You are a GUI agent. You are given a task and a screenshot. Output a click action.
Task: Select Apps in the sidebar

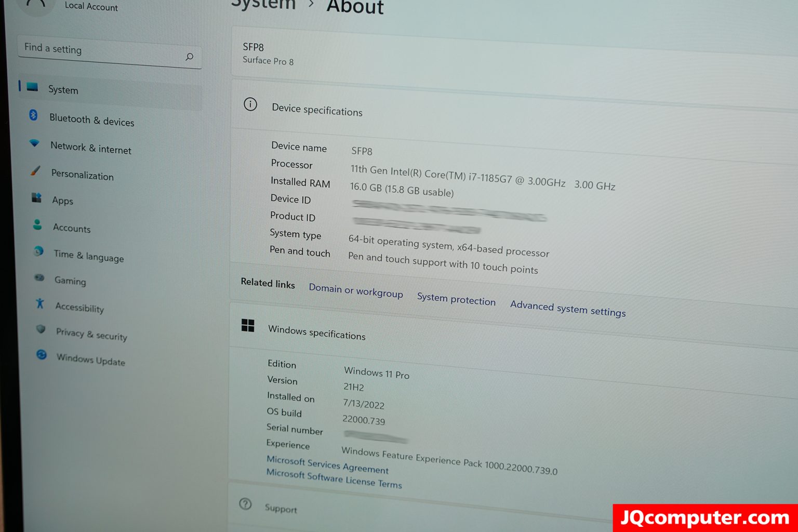click(62, 201)
